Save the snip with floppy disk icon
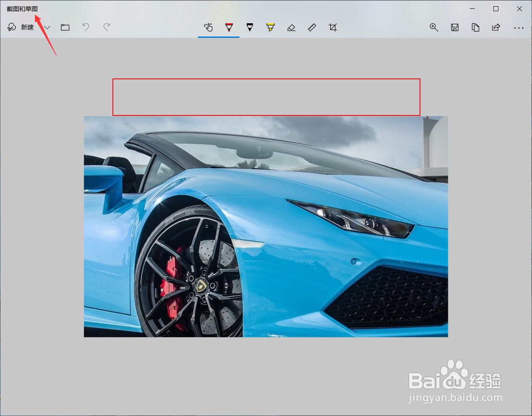532x416 pixels. click(455, 27)
